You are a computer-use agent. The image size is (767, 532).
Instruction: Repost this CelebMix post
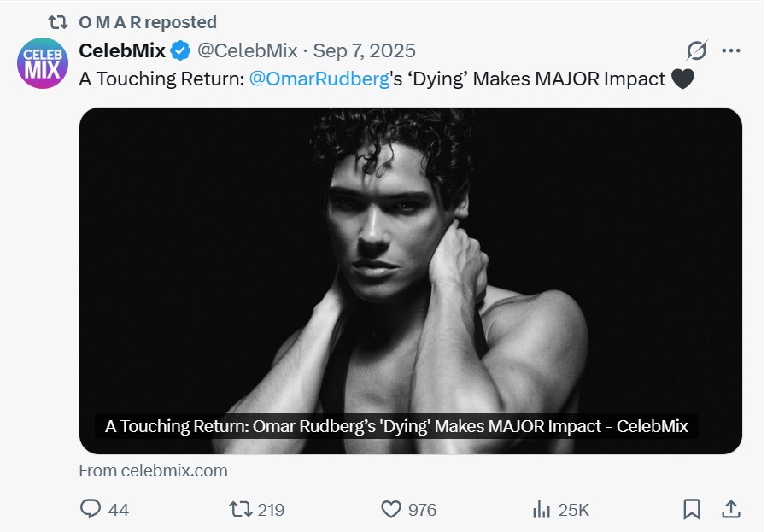coord(242,510)
